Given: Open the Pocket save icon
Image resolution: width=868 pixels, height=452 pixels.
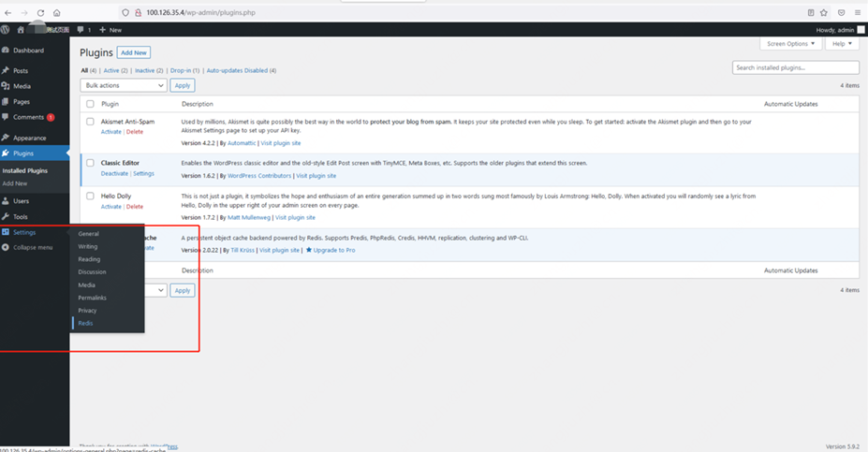Looking at the screenshot, I should [842, 13].
